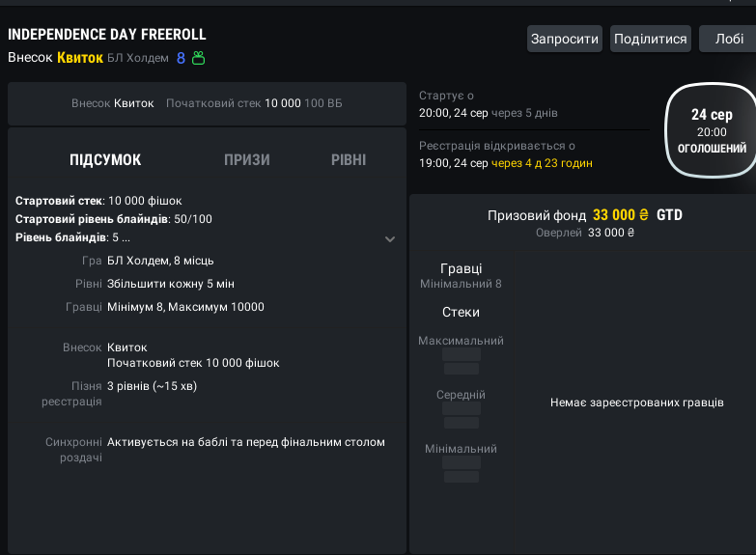Select the ПІДСУМОК tab
Image resolution: width=756 pixels, height=555 pixels.
click(105, 159)
